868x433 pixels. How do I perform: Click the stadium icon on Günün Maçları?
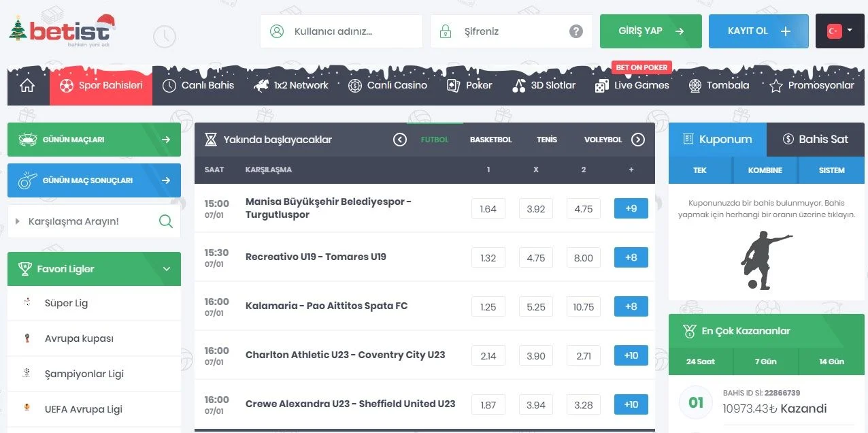tap(28, 140)
